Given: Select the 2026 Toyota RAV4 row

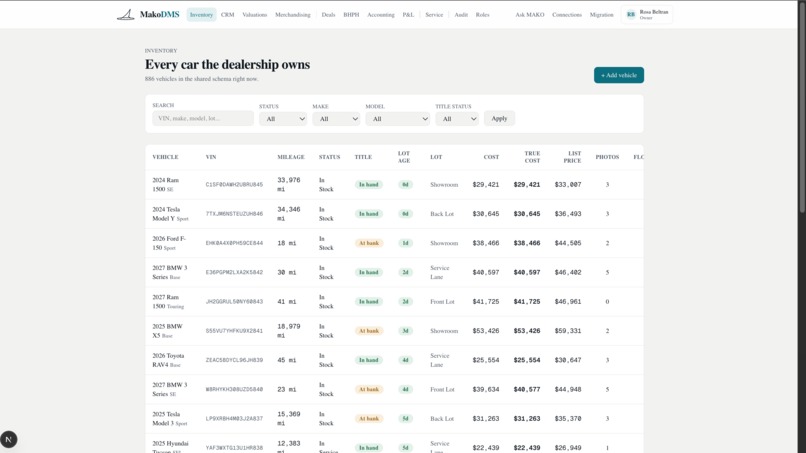Looking at the screenshot, I should point(394,360).
